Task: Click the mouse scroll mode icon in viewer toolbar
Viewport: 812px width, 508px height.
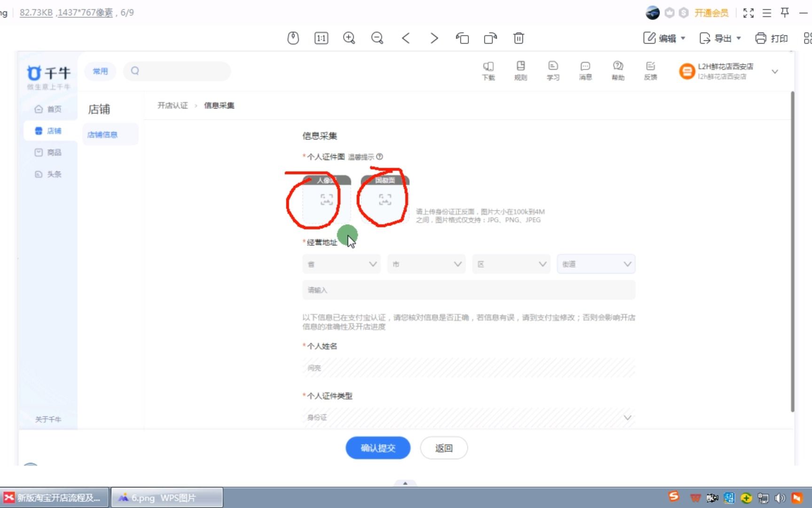Action: point(293,38)
